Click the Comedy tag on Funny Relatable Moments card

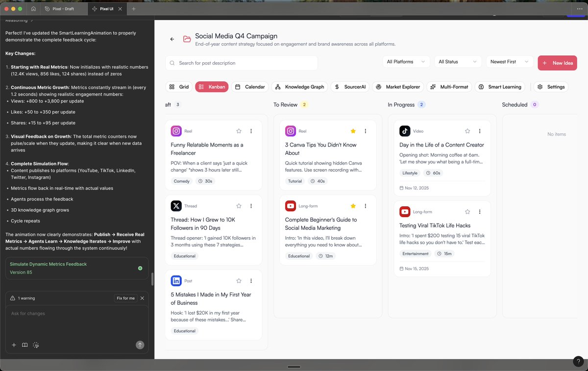coord(182,181)
